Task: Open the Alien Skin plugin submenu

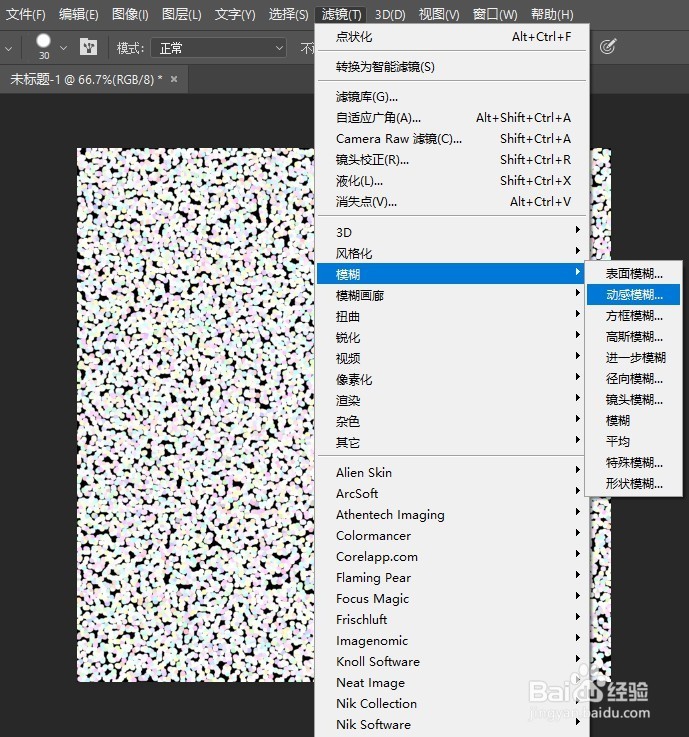Action: point(451,472)
